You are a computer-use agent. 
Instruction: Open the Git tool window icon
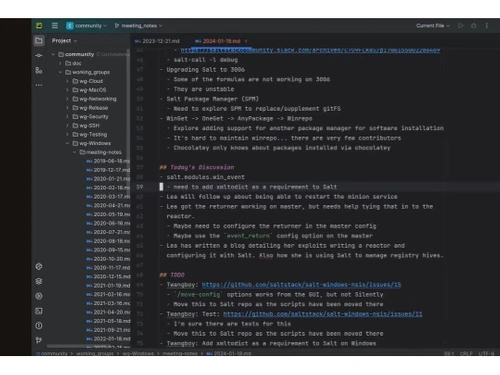(x=39, y=340)
